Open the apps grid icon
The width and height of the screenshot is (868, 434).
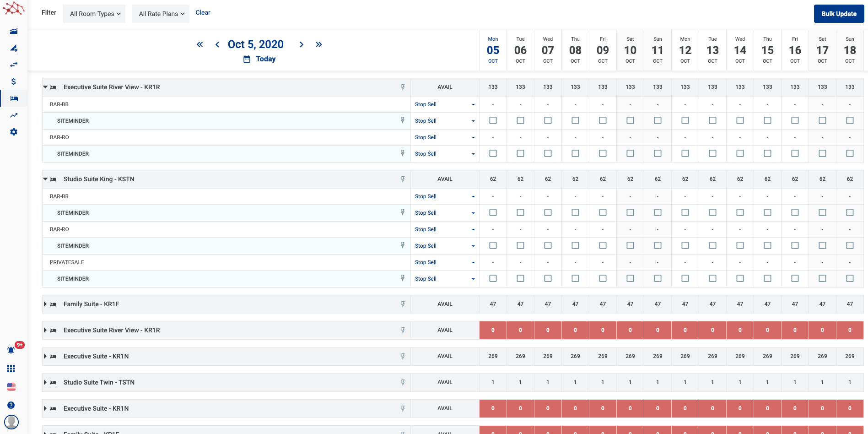coord(11,369)
